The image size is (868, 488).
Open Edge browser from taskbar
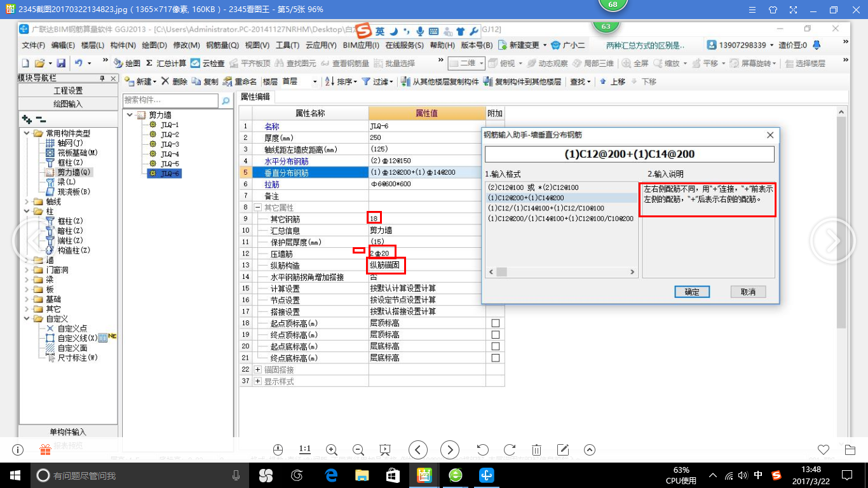tap(331, 475)
